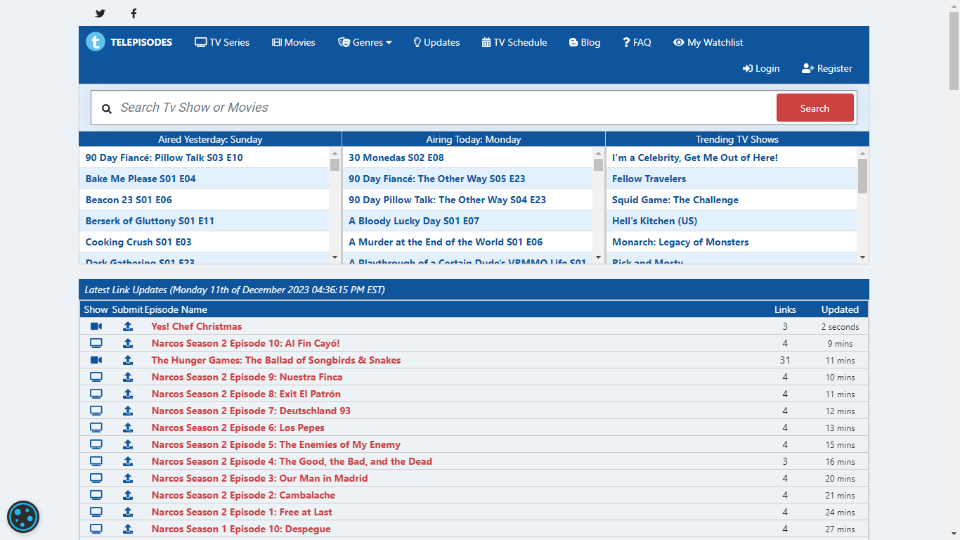
Task: Click the magnifier icon in search box
Action: (x=107, y=108)
